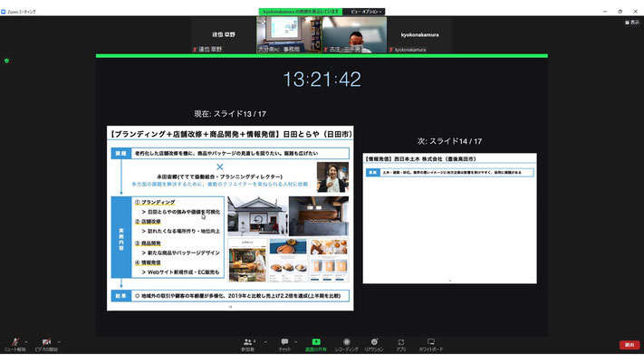
Task: Click the next slide 14 preview
Action: click(450, 218)
